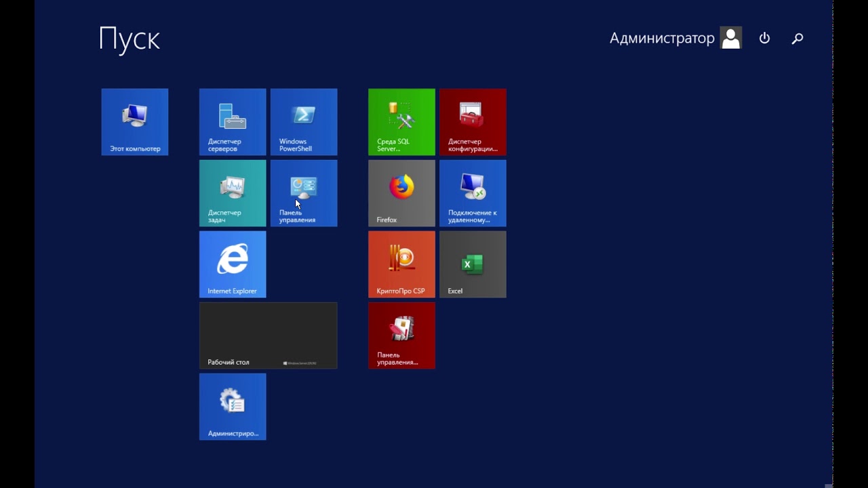
Task: Open the dark-red Панель управления tile
Action: [401, 335]
